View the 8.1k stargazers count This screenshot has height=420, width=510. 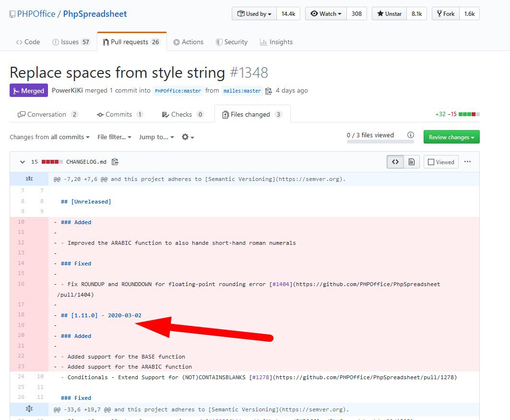coord(416,13)
